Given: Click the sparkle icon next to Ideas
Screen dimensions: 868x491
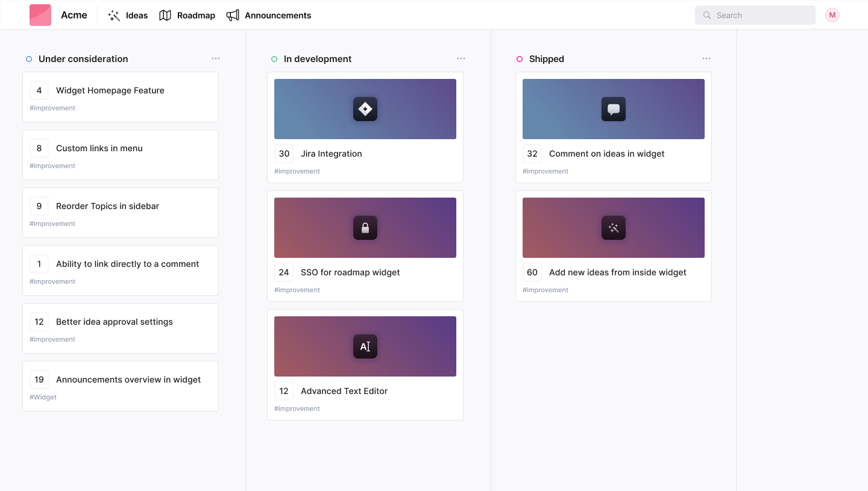Looking at the screenshot, I should click(x=113, y=15).
